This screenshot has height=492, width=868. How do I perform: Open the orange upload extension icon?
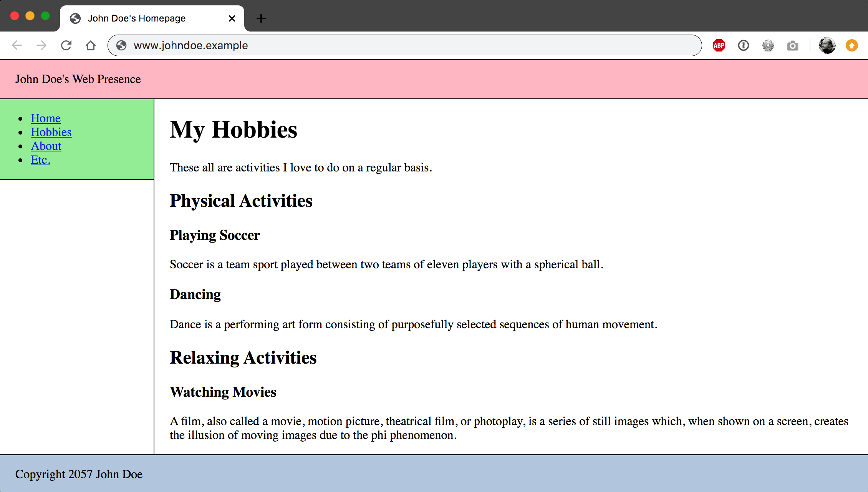pos(851,45)
